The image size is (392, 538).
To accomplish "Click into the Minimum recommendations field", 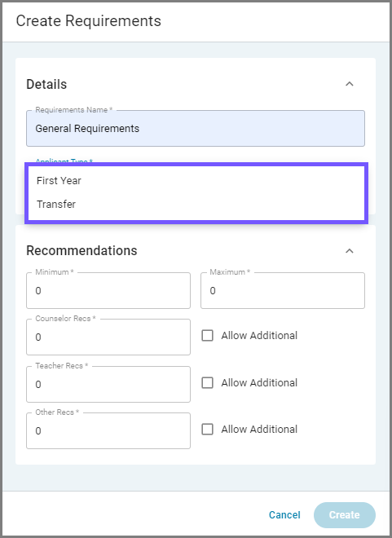I will click(108, 291).
